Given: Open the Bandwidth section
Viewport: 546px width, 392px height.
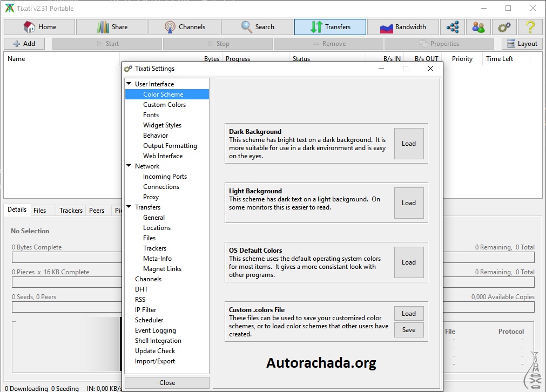Looking at the screenshot, I should click(x=403, y=27).
